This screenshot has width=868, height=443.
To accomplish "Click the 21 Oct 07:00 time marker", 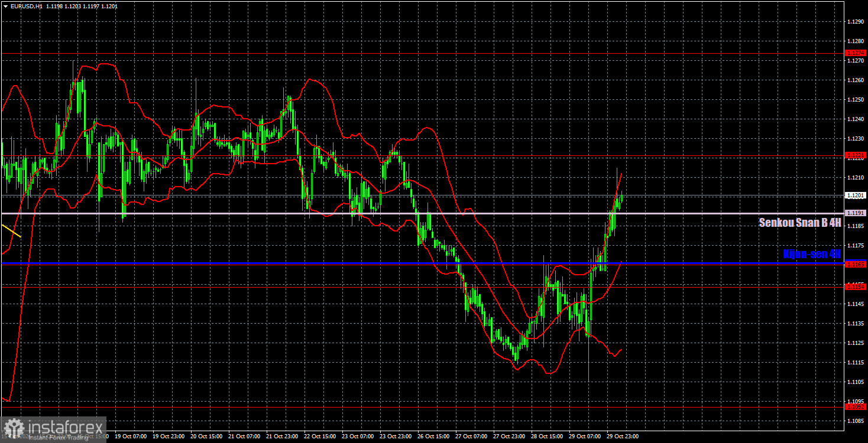I will pos(245,437).
